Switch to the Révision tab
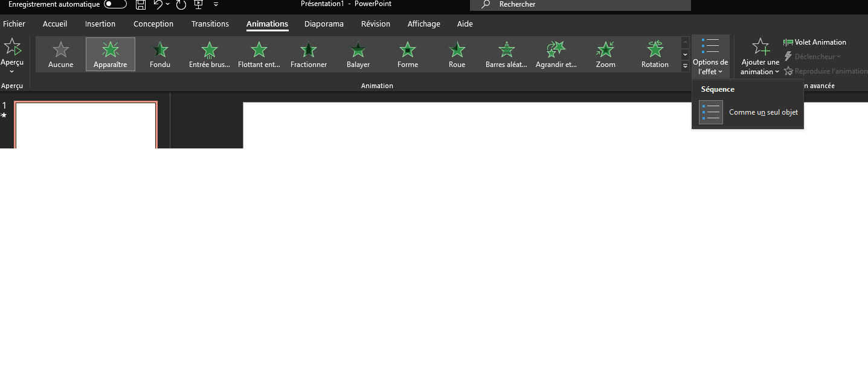The image size is (868, 391). pos(376,24)
